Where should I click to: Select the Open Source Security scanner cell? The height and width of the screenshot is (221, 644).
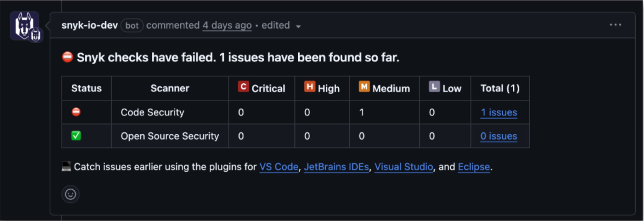click(x=170, y=136)
